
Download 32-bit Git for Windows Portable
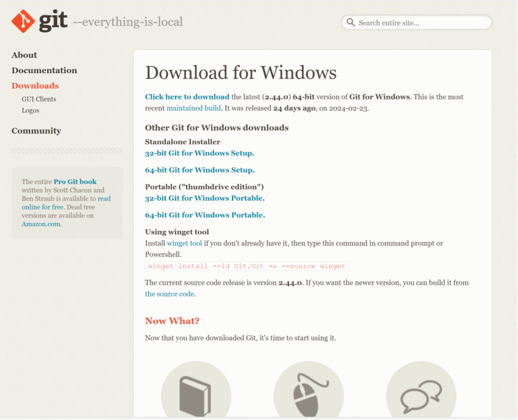204,198
